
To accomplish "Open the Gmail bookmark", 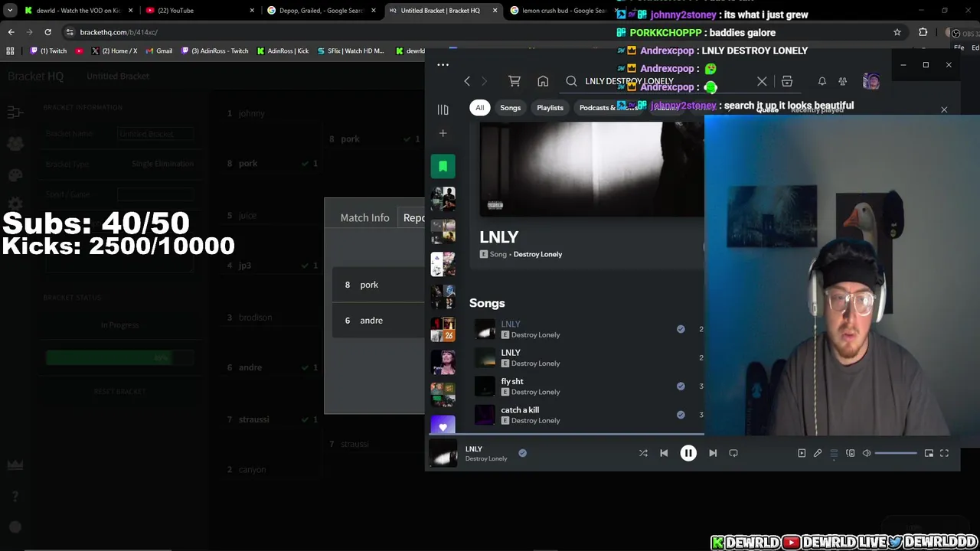I will (159, 51).
